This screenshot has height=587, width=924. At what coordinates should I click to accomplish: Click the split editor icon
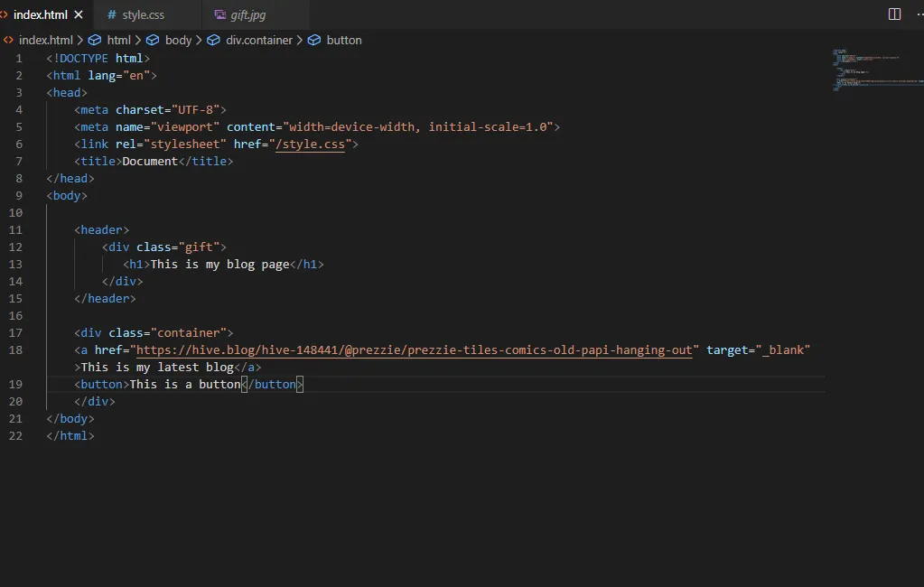[894, 14]
